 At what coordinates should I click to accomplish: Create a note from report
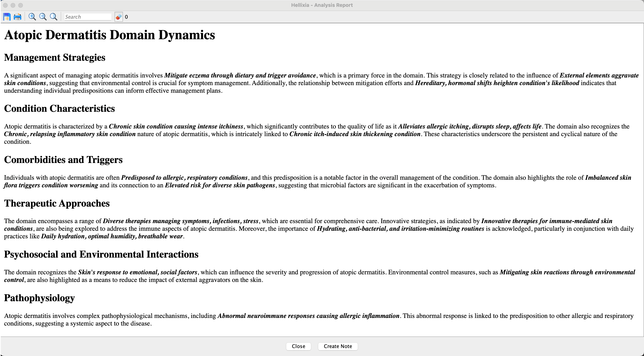tap(337, 346)
